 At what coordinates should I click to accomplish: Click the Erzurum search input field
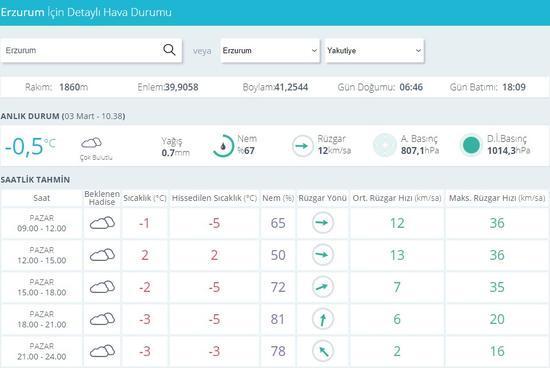(91, 51)
